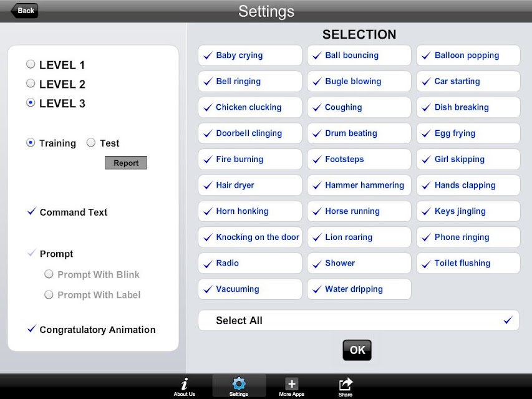Screen dimensions: 532x399
Task: Toggle Congratulatory Animation setting
Action: (x=32, y=329)
